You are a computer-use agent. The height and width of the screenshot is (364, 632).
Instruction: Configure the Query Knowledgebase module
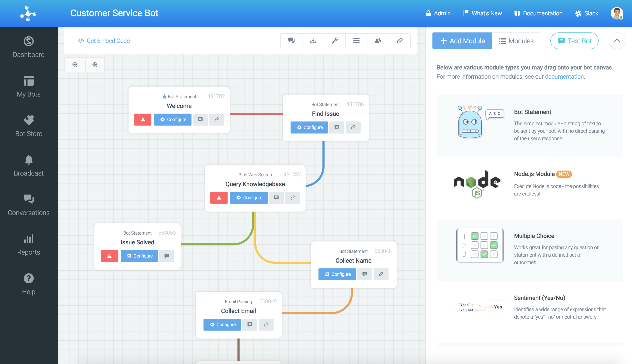tap(249, 198)
